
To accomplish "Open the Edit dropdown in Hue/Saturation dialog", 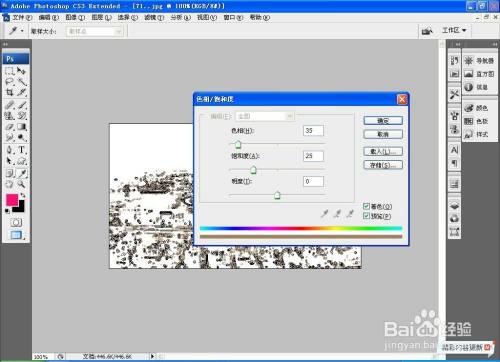I will [264, 116].
